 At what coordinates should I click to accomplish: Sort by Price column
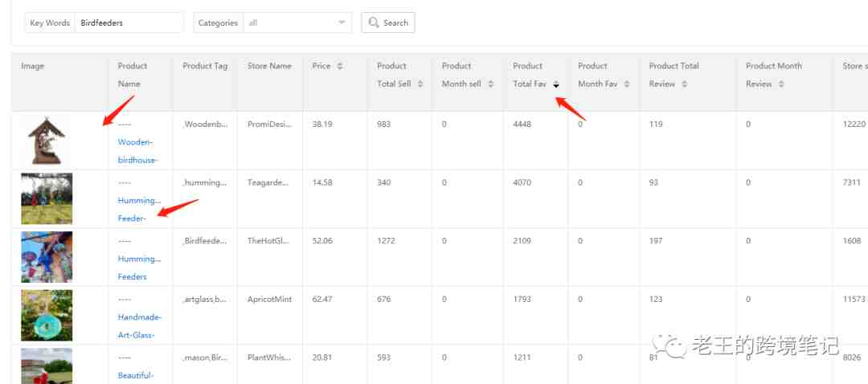coord(340,66)
